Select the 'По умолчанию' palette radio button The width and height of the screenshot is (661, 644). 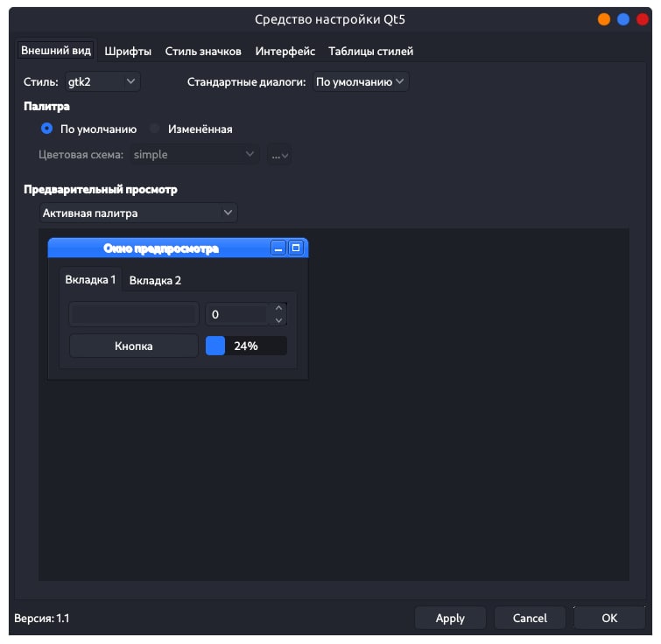coord(46,129)
